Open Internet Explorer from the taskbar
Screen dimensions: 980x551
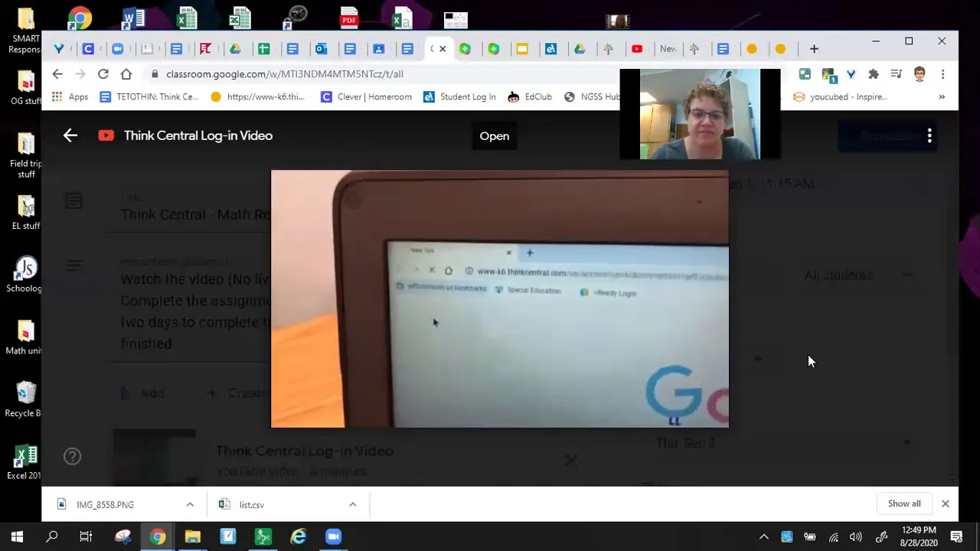click(x=298, y=536)
